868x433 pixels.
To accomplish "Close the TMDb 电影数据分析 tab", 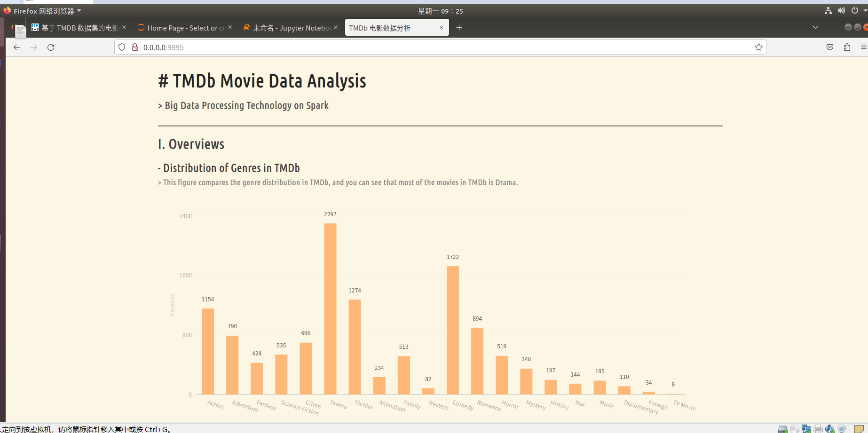I will (442, 27).
